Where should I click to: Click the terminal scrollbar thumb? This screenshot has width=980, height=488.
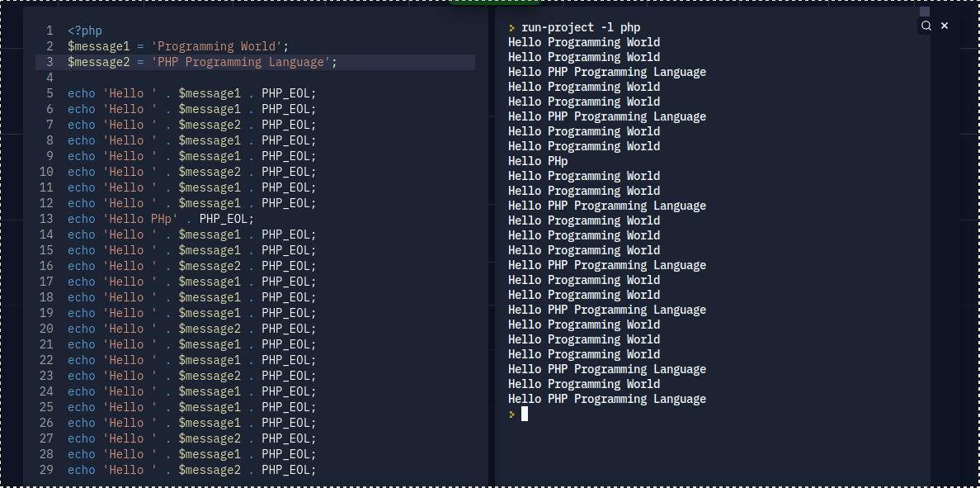[925, 12]
